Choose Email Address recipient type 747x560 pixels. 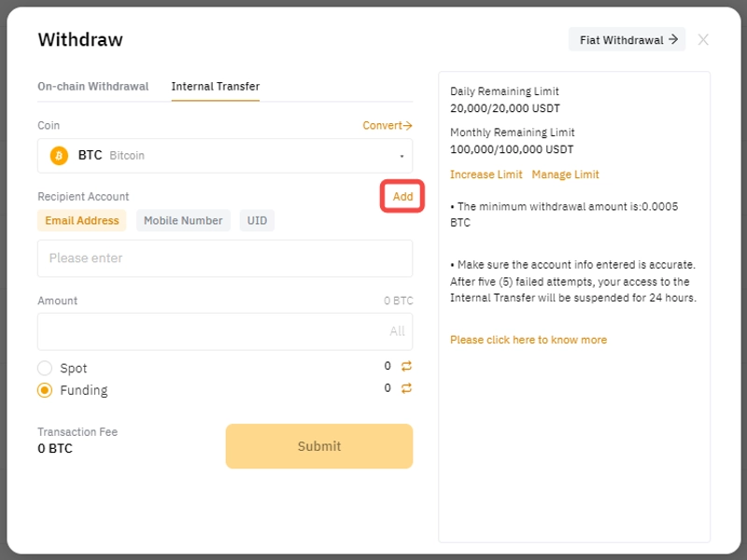pos(82,221)
